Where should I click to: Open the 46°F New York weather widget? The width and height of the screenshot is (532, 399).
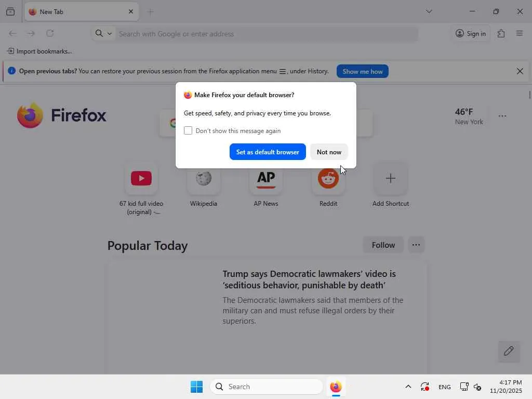(x=469, y=116)
